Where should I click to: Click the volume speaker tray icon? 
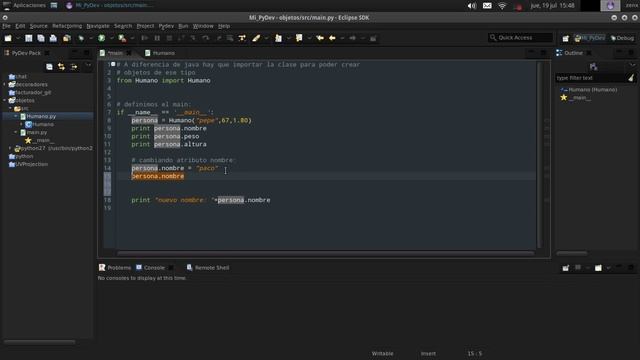(472, 6)
